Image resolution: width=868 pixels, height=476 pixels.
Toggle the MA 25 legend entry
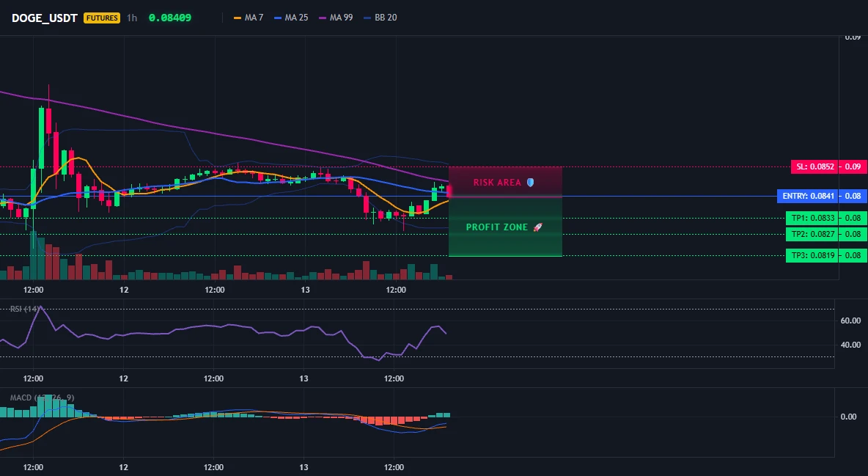(x=291, y=18)
